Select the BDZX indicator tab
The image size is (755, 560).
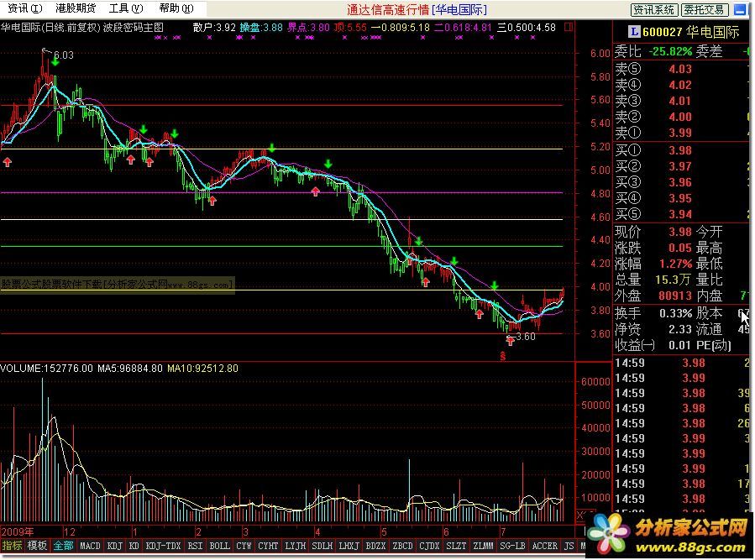[x=375, y=546]
